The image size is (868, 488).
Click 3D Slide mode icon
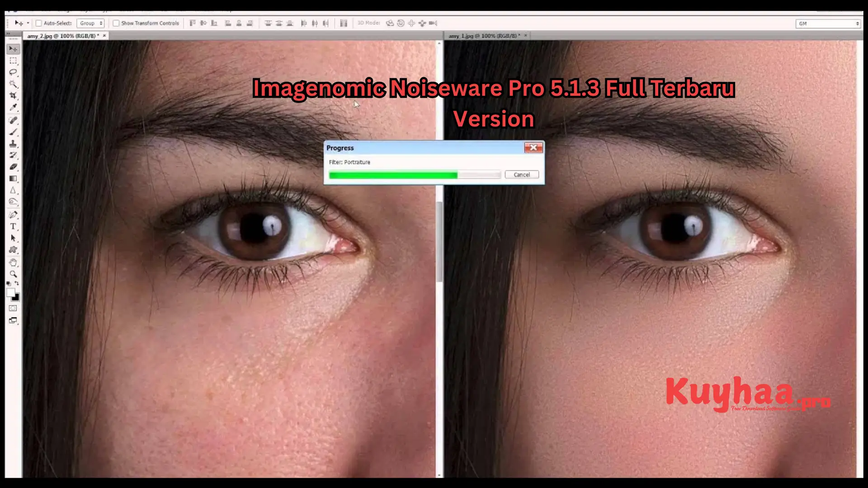[x=422, y=23]
